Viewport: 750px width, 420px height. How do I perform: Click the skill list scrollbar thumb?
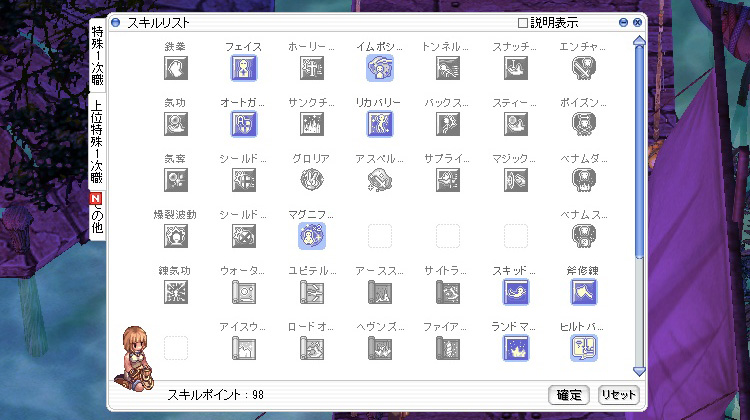pos(639,152)
